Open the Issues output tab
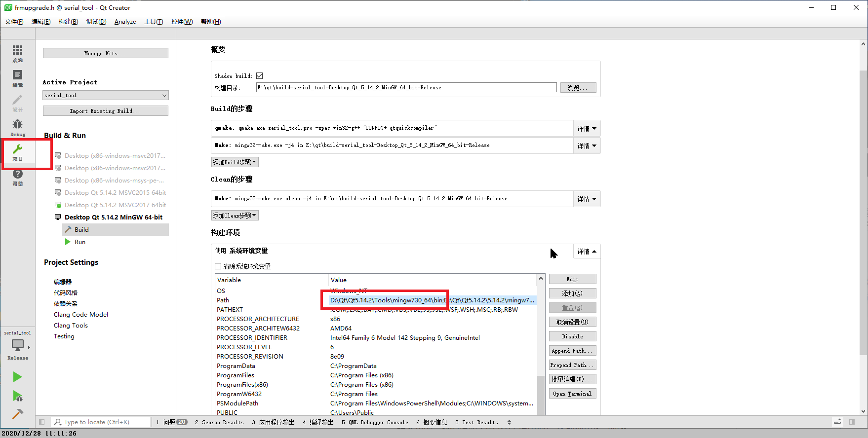 pyautogui.click(x=171, y=422)
